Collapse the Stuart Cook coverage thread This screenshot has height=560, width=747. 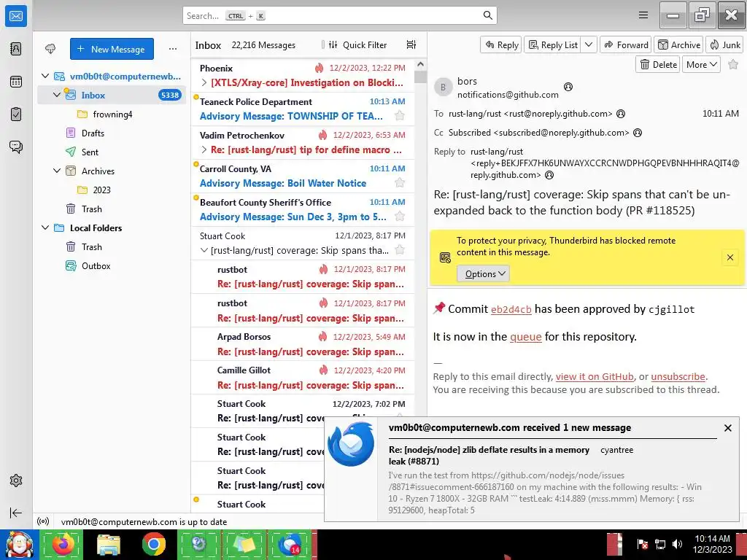coord(204,251)
